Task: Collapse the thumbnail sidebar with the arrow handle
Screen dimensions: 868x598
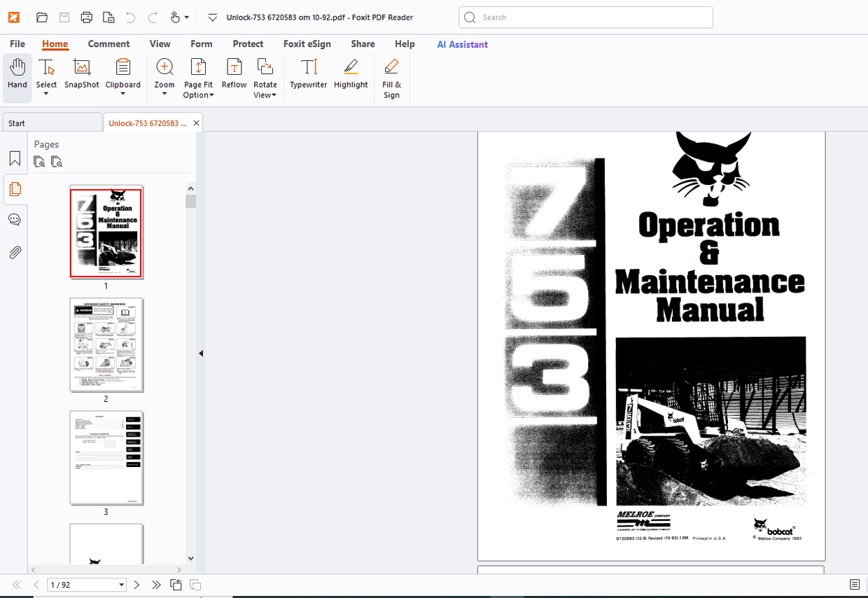Action: (x=201, y=353)
